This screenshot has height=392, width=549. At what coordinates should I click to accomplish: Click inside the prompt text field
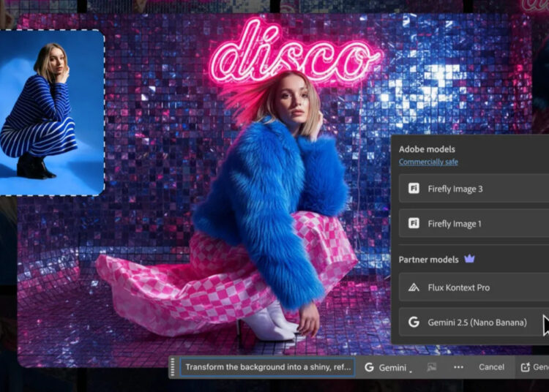tap(267, 367)
